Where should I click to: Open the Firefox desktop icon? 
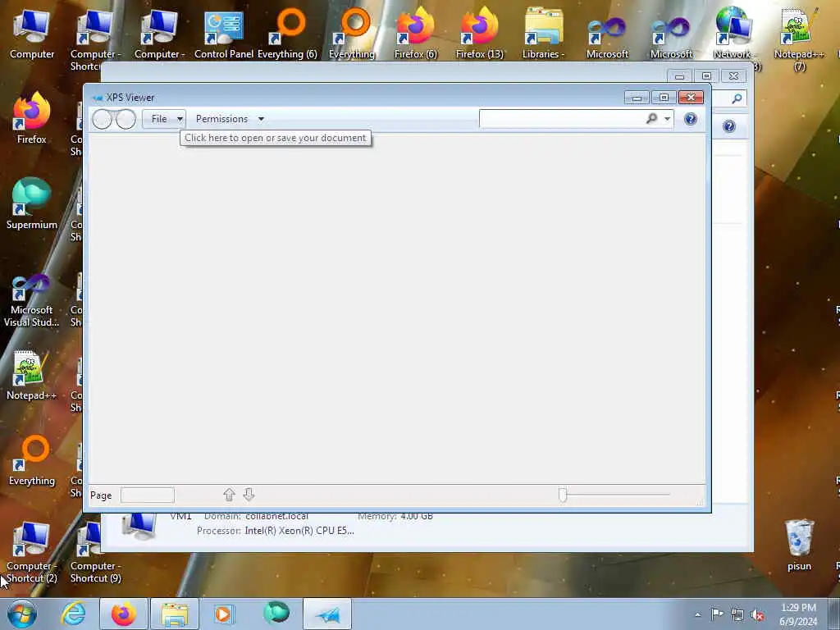(x=32, y=119)
